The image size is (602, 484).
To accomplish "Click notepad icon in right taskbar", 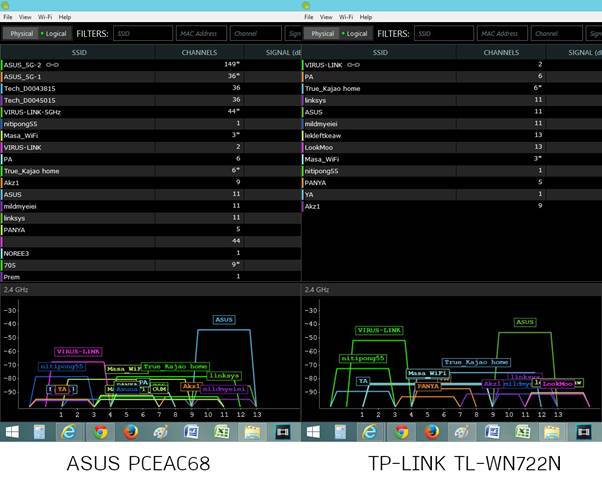I will point(340,432).
